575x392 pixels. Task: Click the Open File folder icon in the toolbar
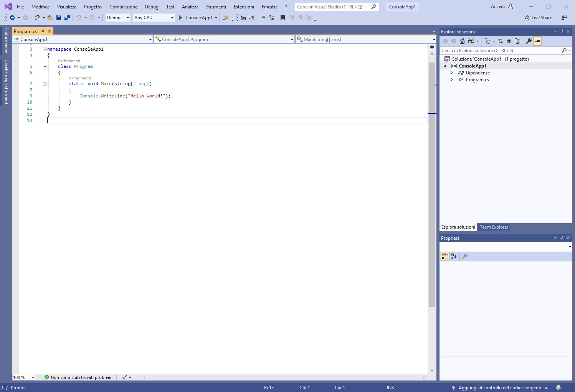click(50, 18)
